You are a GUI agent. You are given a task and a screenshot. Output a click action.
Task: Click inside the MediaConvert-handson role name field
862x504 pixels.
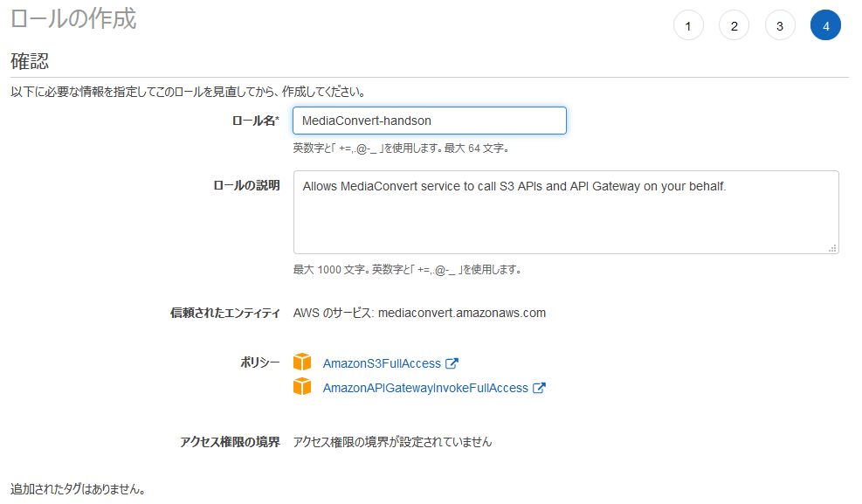[429, 120]
